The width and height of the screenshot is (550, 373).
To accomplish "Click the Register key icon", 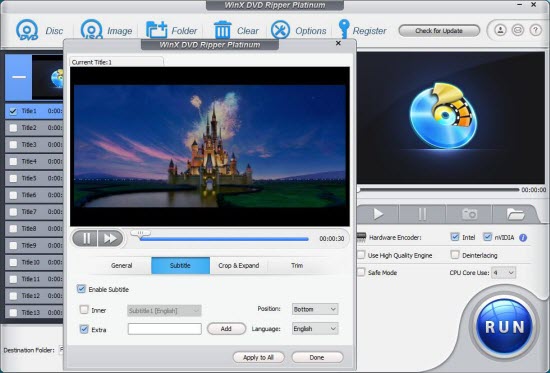I will (344, 29).
